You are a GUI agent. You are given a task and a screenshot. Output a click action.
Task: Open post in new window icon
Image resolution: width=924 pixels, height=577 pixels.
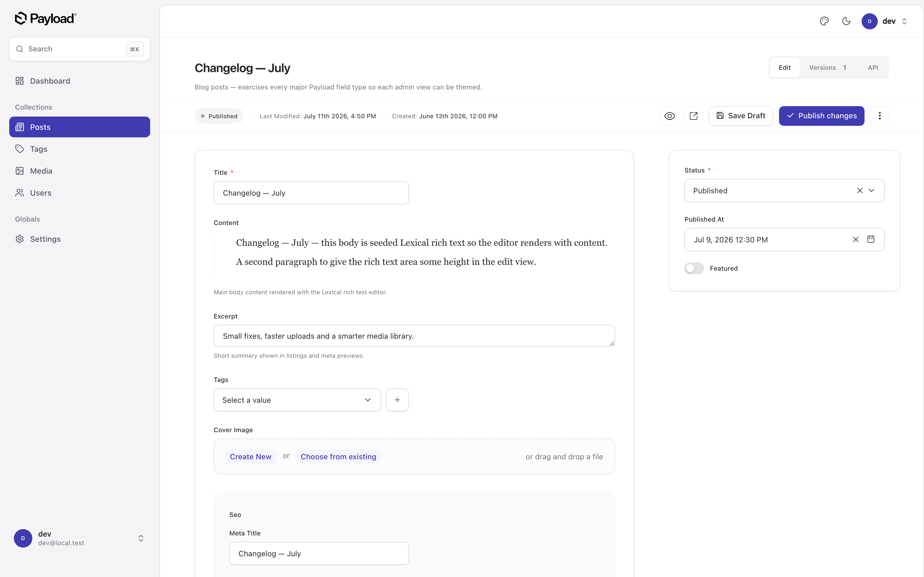(x=693, y=116)
